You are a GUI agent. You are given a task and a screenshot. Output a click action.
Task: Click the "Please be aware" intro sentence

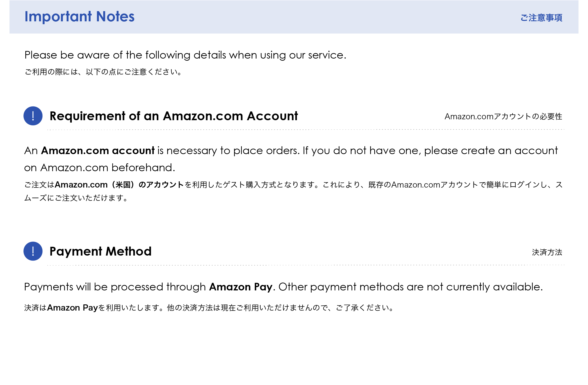click(x=185, y=55)
